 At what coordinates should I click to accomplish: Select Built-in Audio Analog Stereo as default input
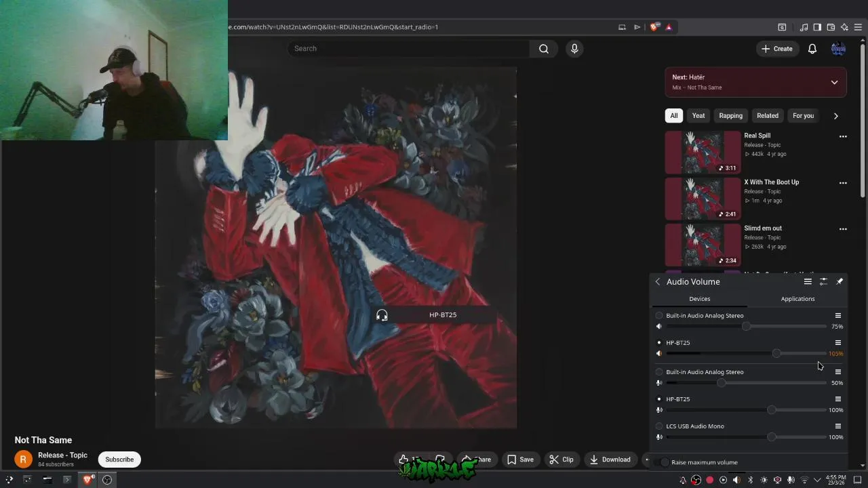(x=659, y=372)
